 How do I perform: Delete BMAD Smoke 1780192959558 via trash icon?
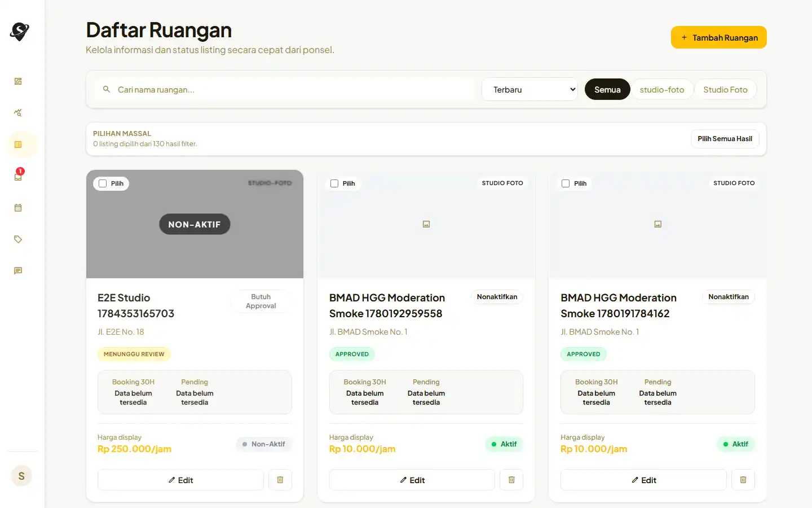click(511, 480)
